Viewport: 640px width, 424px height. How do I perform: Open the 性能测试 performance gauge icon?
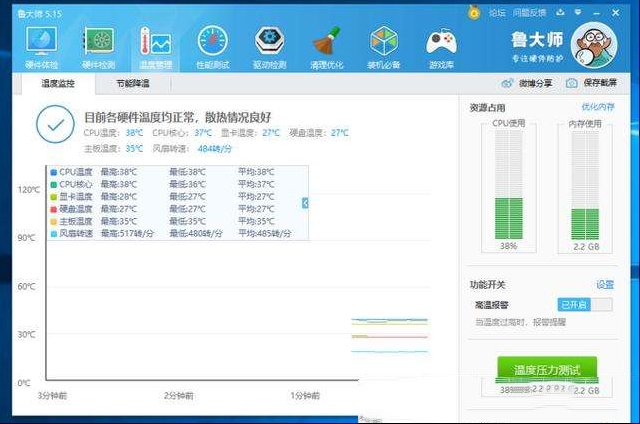[213, 47]
